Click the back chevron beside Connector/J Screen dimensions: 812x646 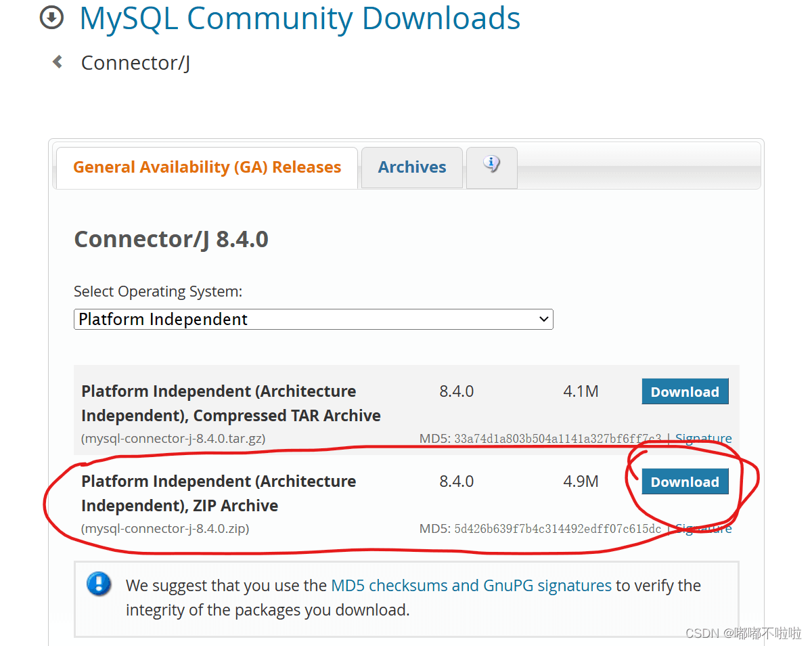pos(58,62)
